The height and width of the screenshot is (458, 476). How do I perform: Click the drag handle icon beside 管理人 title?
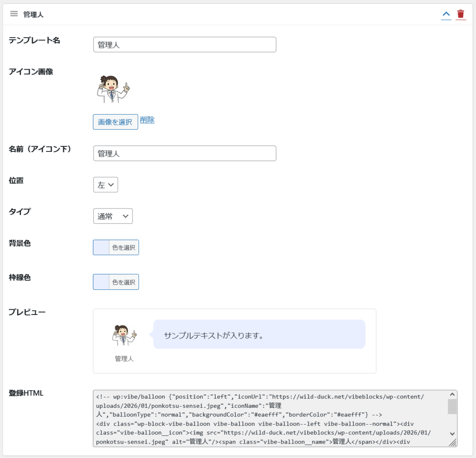[14, 14]
